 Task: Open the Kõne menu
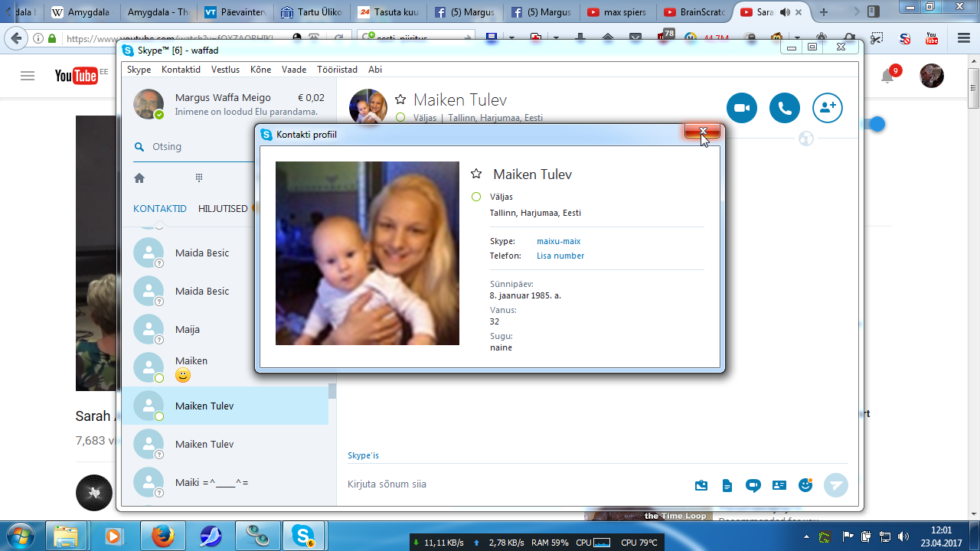pyautogui.click(x=260, y=70)
